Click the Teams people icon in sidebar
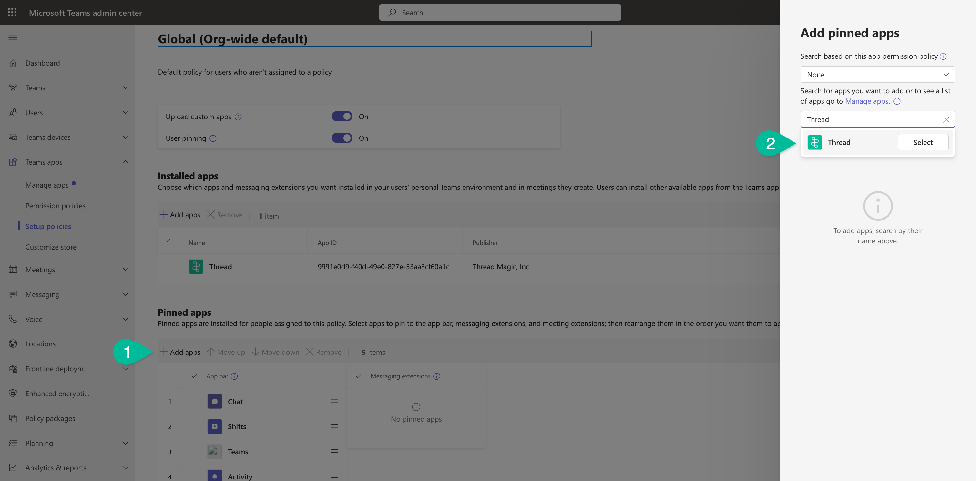The width and height of the screenshot is (980, 481). (x=13, y=87)
